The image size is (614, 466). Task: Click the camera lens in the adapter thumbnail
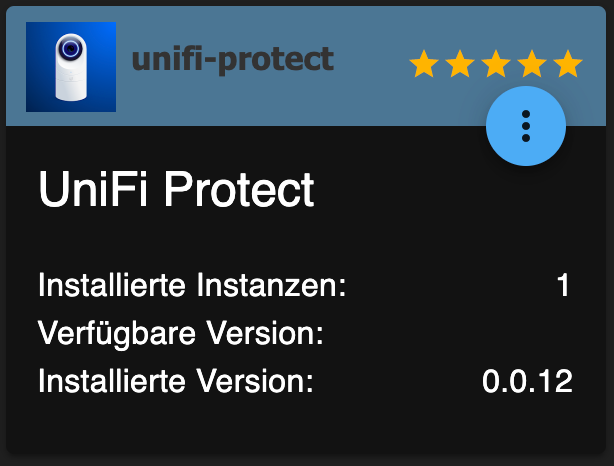click(70, 49)
